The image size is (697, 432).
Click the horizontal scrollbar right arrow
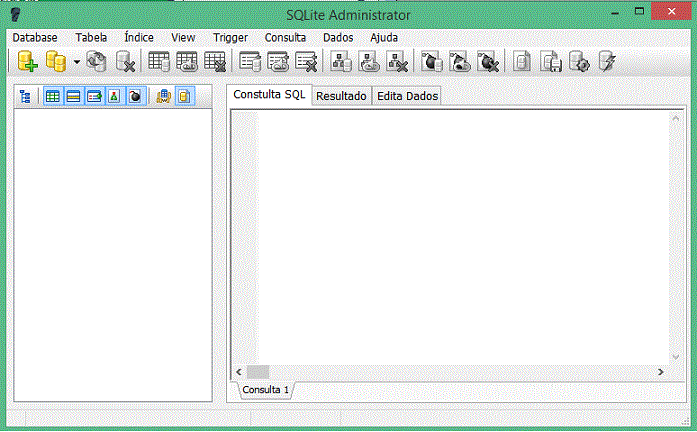(x=661, y=372)
